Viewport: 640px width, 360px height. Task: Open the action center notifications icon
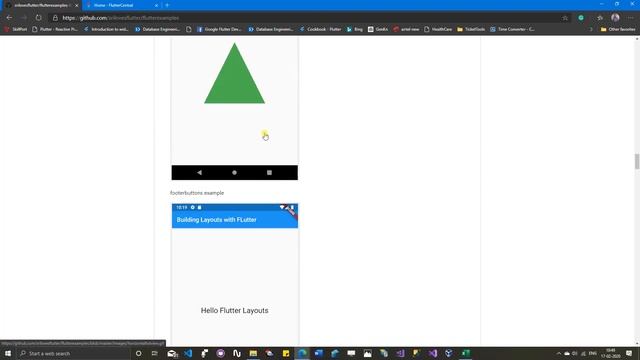629,353
